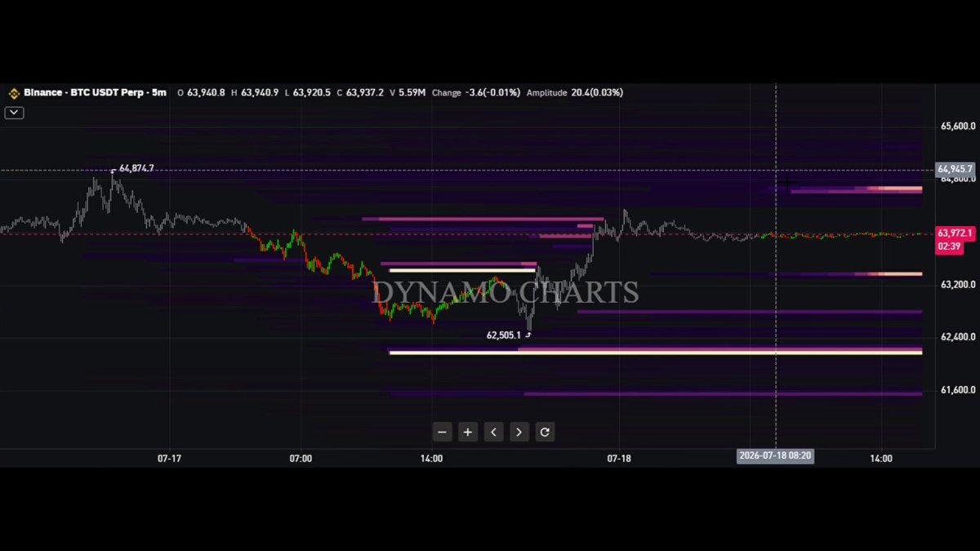This screenshot has width=980, height=551.
Task: Click the volume value 5.59M
Action: pyautogui.click(x=412, y=93)
